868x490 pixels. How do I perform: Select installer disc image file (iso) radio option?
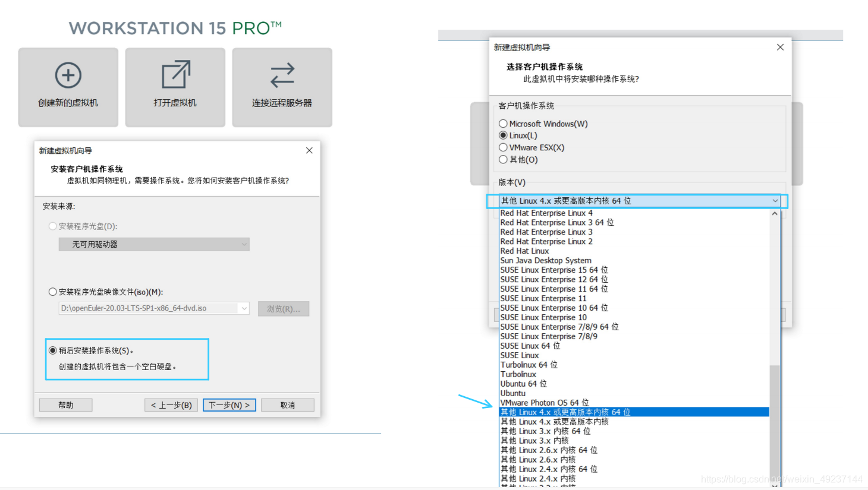(x=53, y=292)
